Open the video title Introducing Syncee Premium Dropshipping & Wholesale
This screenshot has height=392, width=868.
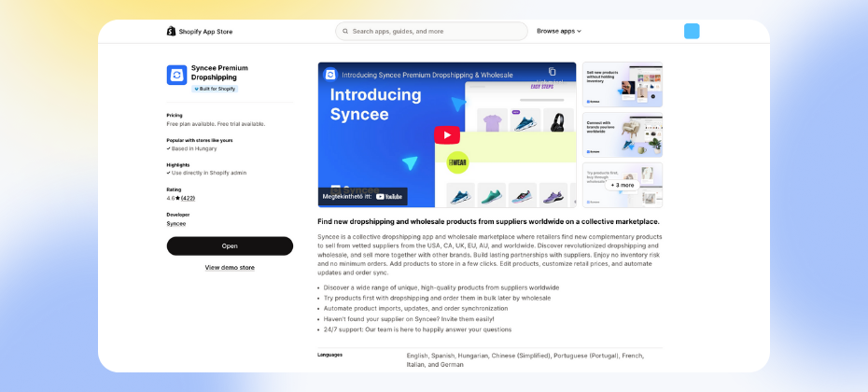point(427,75)
